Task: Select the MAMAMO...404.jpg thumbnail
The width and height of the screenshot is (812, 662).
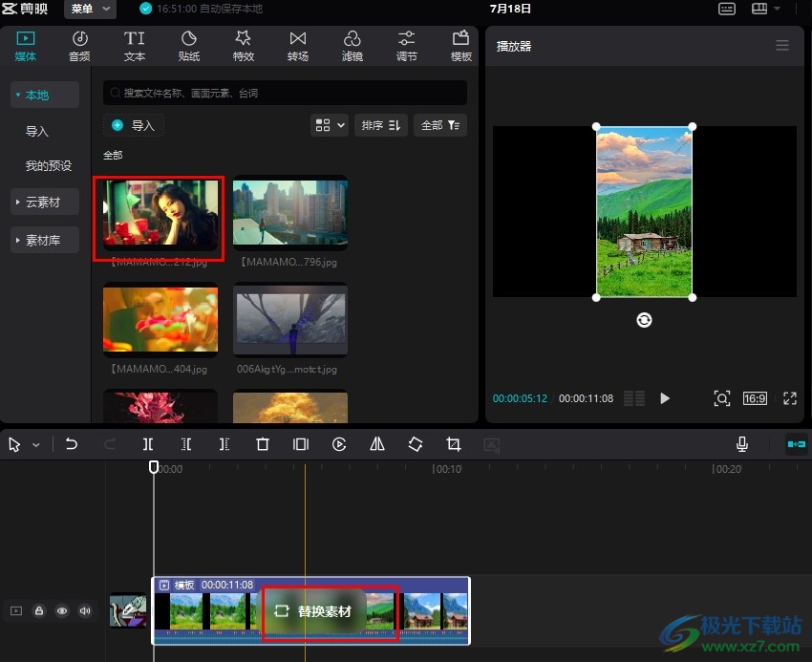Action: click(160, 320)
